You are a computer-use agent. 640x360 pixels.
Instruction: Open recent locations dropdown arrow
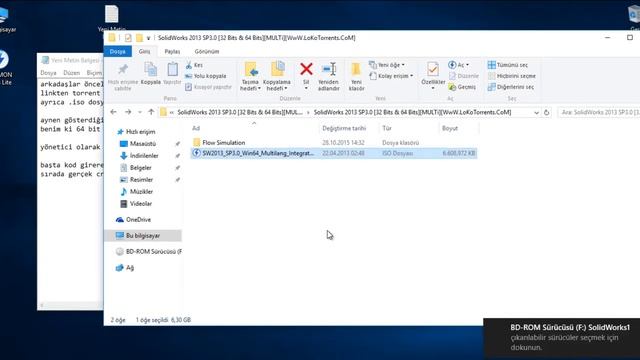[x=140, y=112]
